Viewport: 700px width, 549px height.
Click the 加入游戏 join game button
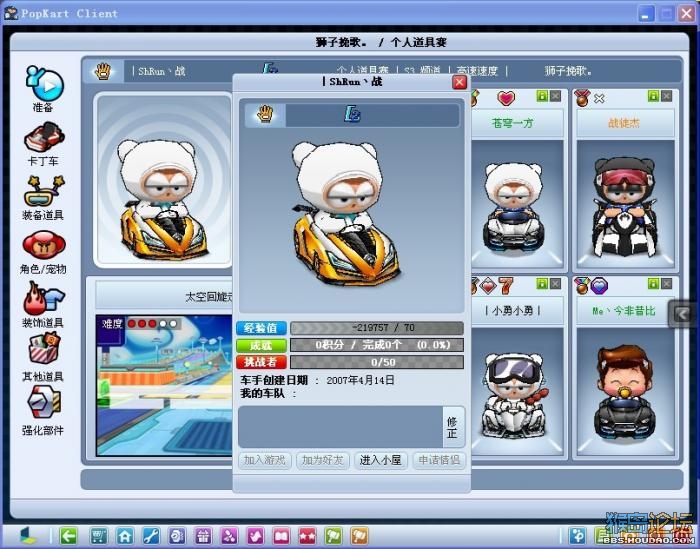tap(265, 460)
